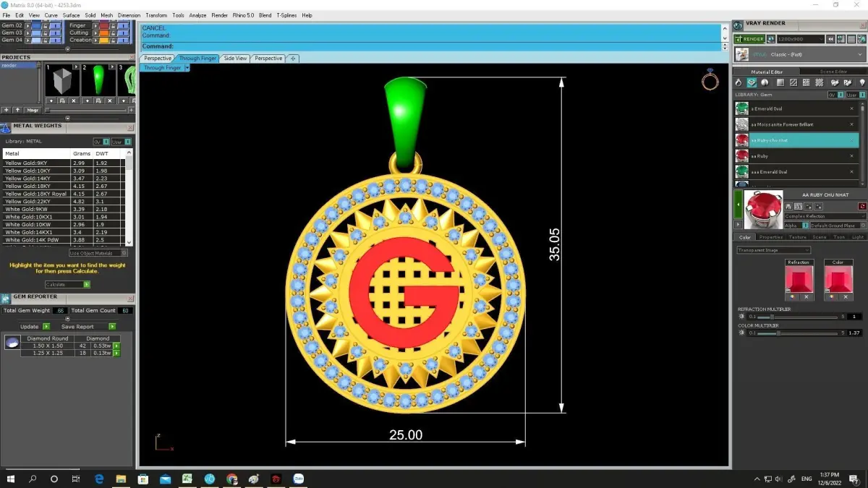Open the Default Ground Plane dropdown

pyautogui.click(x=838, y=226)
